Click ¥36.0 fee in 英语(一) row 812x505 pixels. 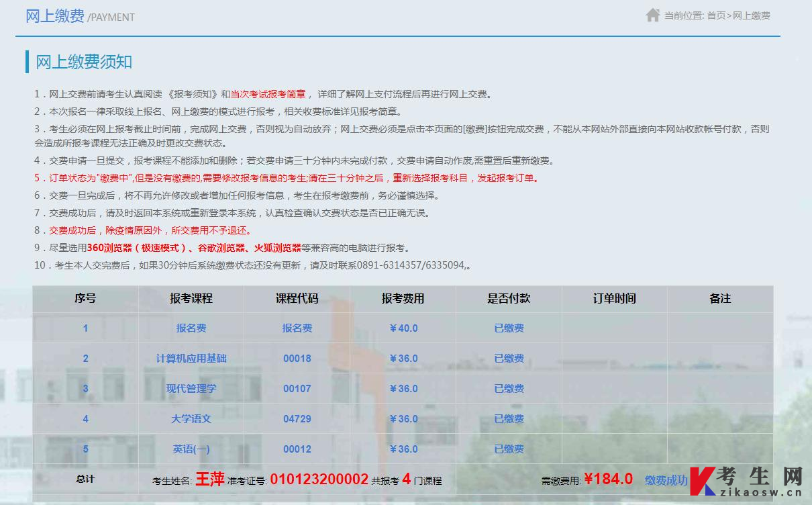coord(403,449)
